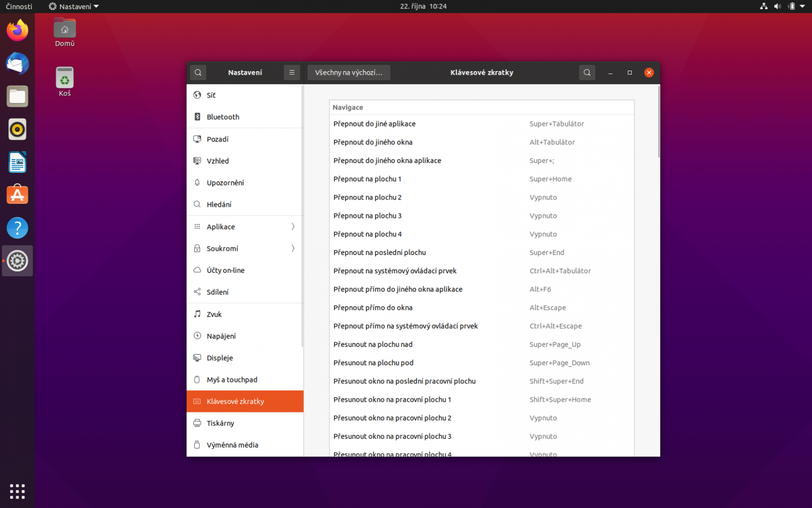Open Ubuntu Software from the dock
The width and height of the screenshot is (812, 508).
(x=17, y=194)
